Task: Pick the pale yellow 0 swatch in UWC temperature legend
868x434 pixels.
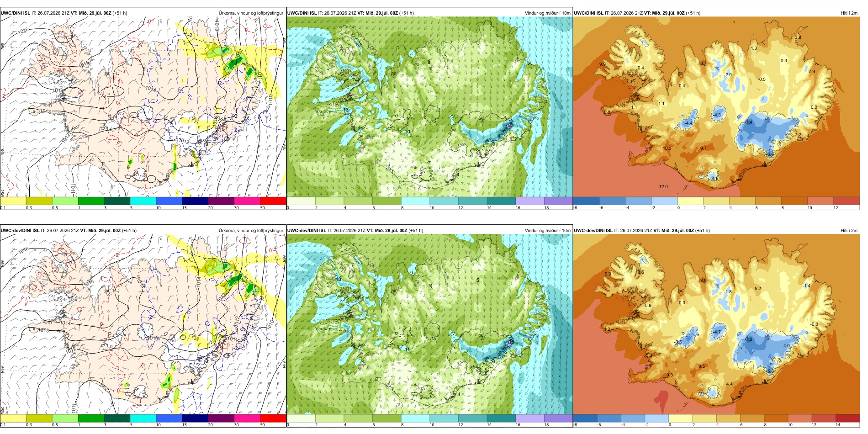Action: click(690, 201)
